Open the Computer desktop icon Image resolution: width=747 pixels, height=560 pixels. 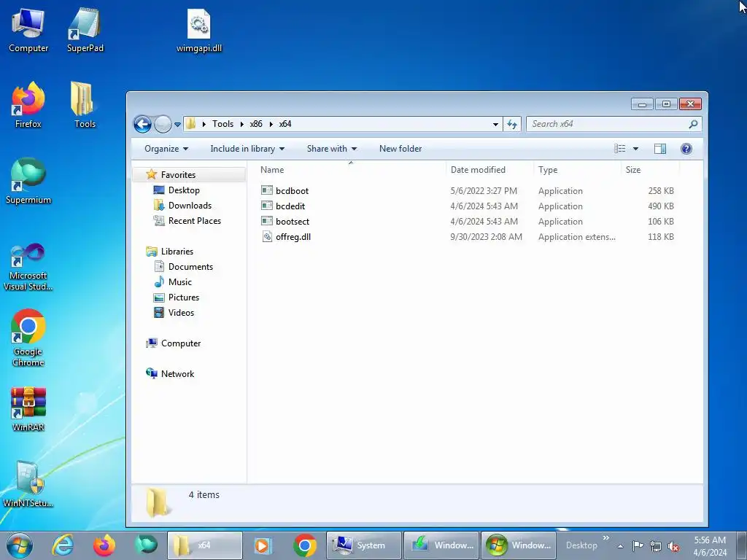28,29
